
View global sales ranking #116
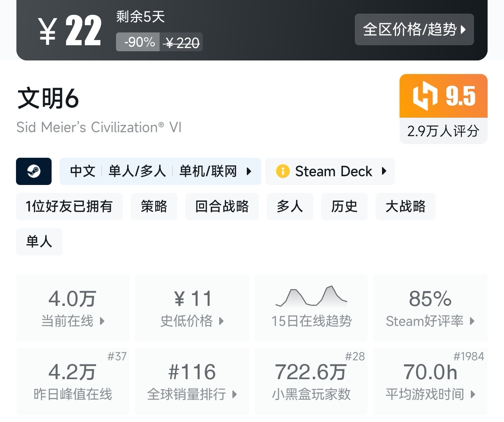click(x=192, y=381)
